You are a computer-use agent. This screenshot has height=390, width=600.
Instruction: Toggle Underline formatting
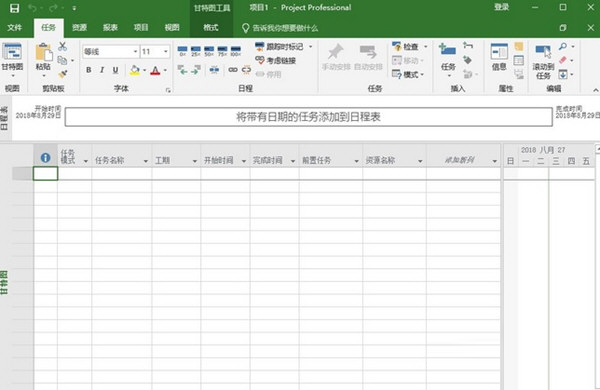[x=115, y=70]
